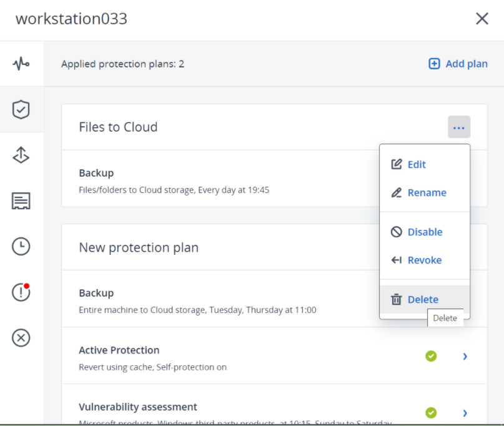This screenshot has height=426, width=504.
Task: Toggle the Files to Cloud ellipsis menu
Action: (458, 127)
